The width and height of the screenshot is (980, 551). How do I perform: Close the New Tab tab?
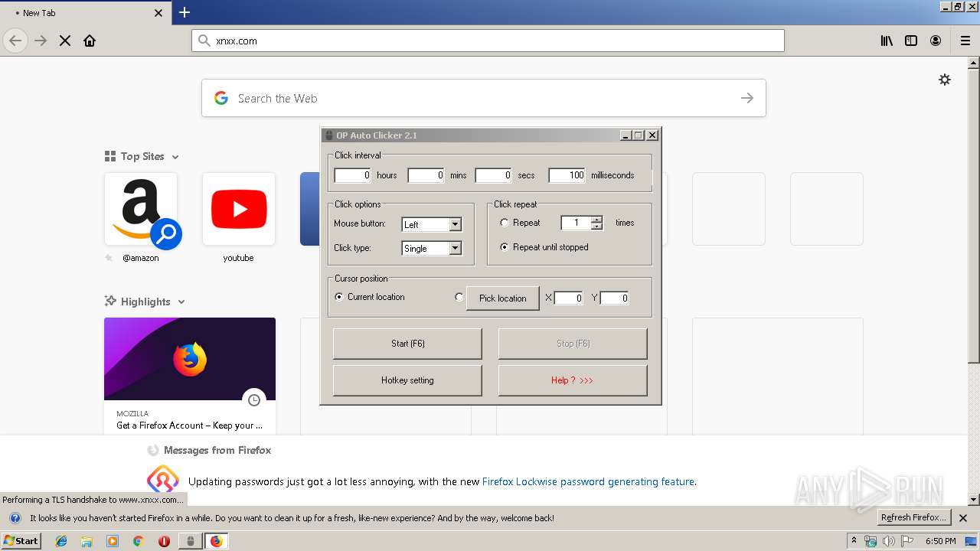click(158, 13)
